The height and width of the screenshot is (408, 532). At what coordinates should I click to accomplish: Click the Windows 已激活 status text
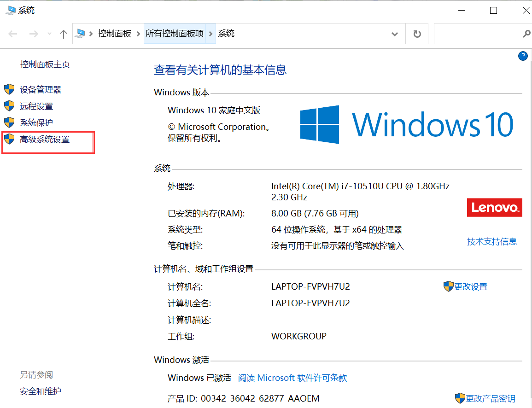pyautogui.click(x=199, y=378)
